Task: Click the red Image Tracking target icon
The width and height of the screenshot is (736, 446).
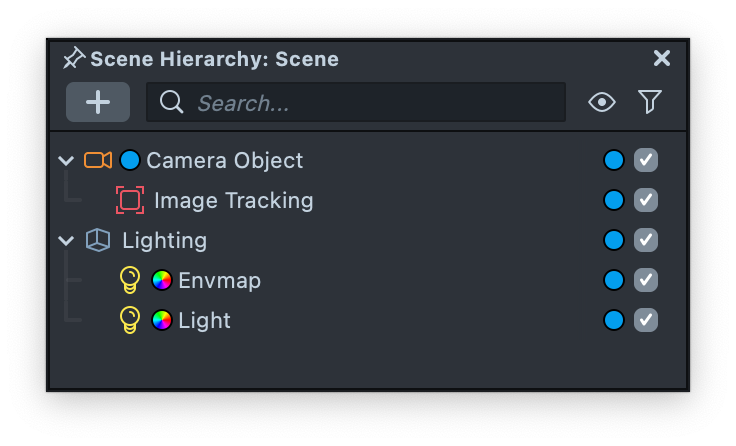Action: [130, 200]
